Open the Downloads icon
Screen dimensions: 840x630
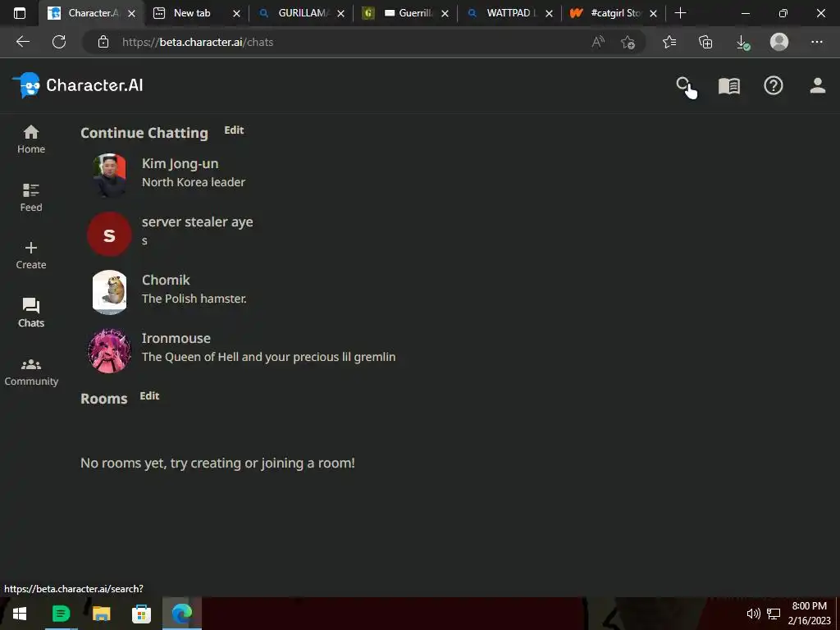click(742, 42)
